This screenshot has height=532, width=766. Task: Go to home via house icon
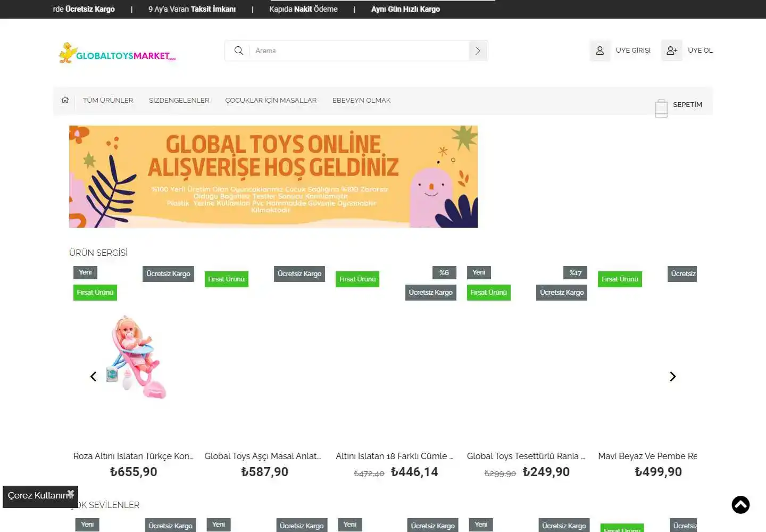65,100
